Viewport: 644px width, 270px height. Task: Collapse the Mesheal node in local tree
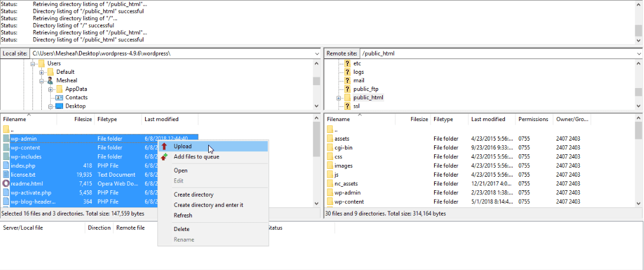click(41, 81)
